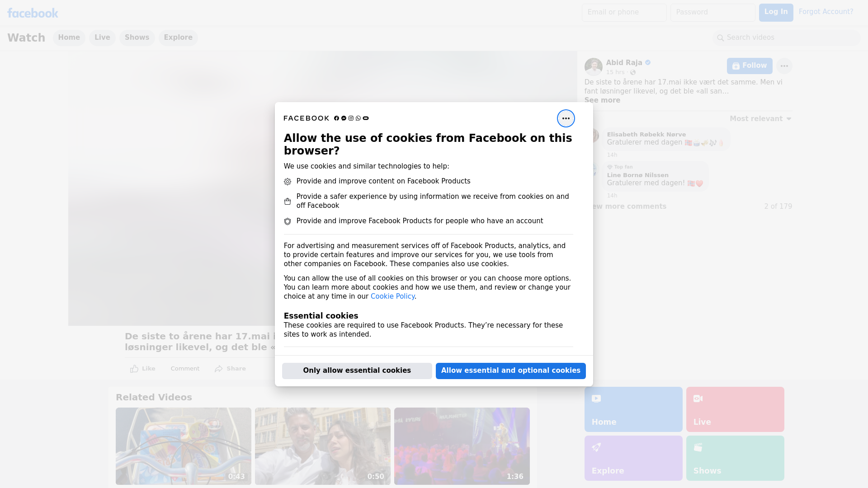Screen dimensions: 868x488
Task: Open the related video lasting 0:50
Action: (x=323, y=446)
